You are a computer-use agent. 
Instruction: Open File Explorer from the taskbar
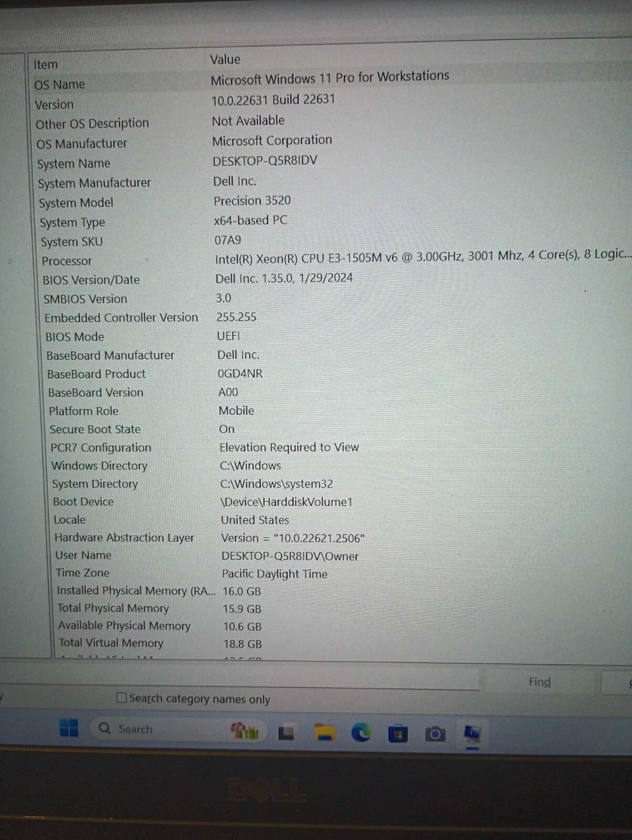324,732
